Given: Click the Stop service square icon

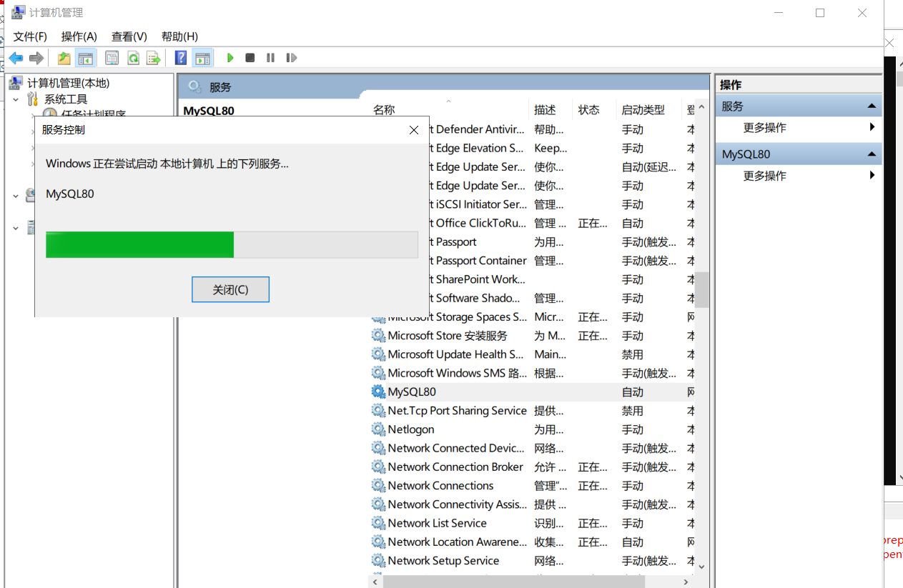Looking at the screenshot, I should pos(250,58).
